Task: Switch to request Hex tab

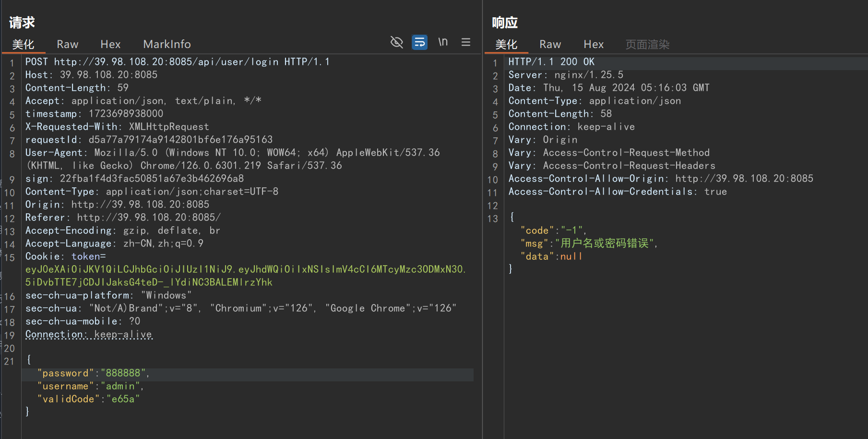Action: (x=110, y=44)
